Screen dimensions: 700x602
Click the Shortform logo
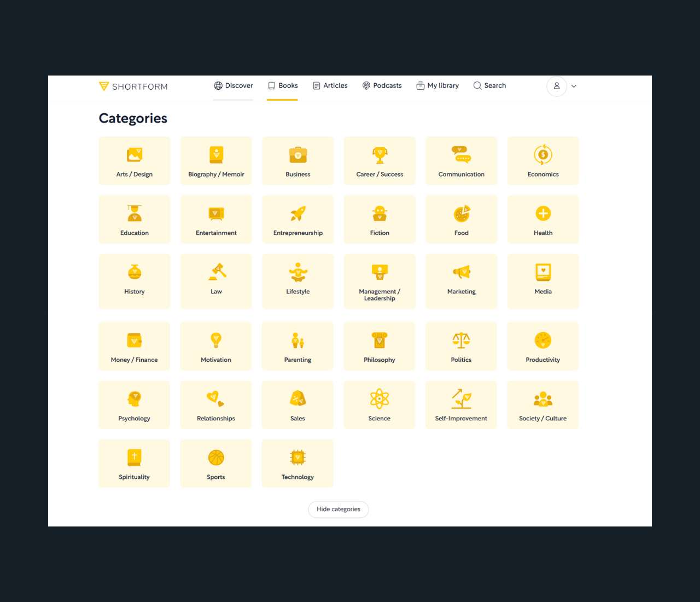pos(133,86)
